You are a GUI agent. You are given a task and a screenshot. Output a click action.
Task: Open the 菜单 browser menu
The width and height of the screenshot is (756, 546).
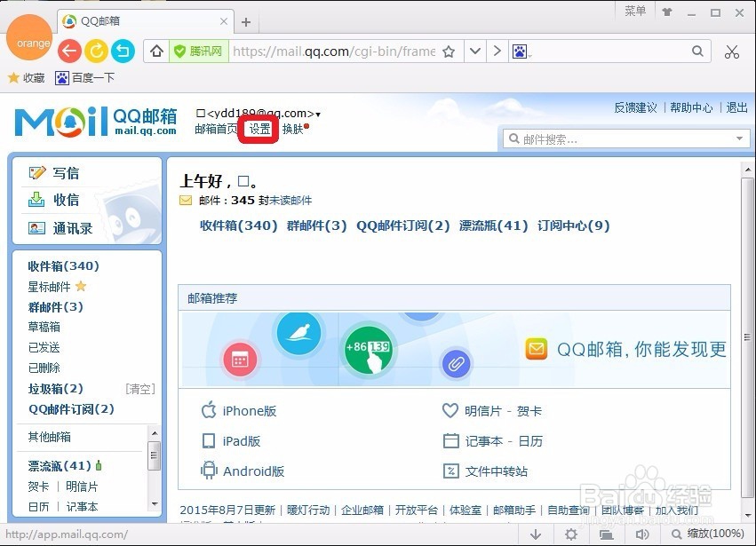[635, 11]
